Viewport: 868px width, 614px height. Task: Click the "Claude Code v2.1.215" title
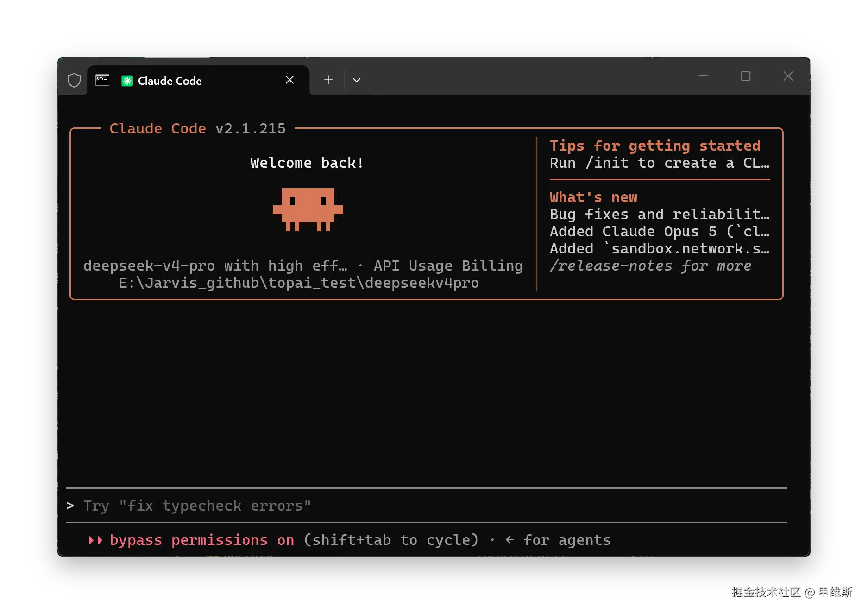point(198,128)
